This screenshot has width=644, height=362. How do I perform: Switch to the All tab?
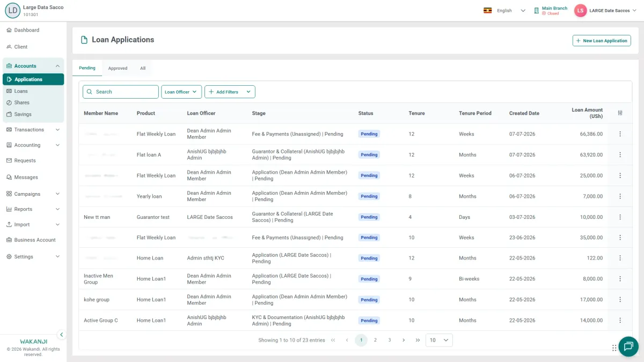click(143, 68)
